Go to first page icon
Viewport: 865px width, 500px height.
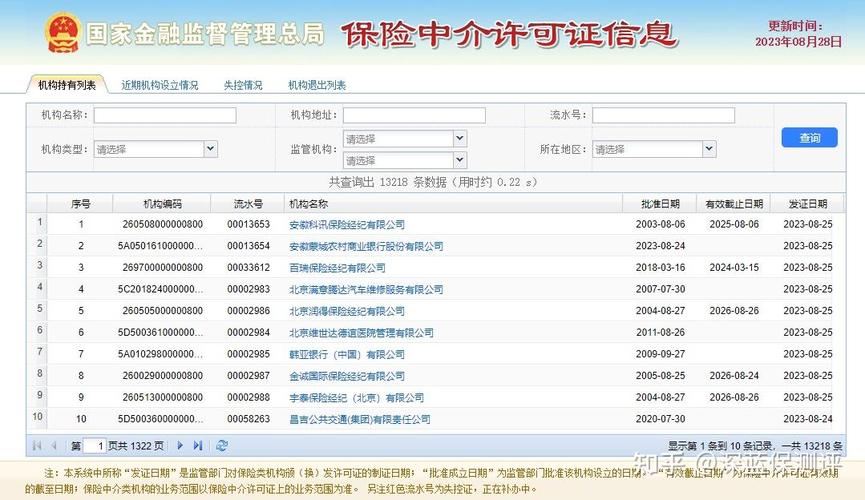point(37,445)
